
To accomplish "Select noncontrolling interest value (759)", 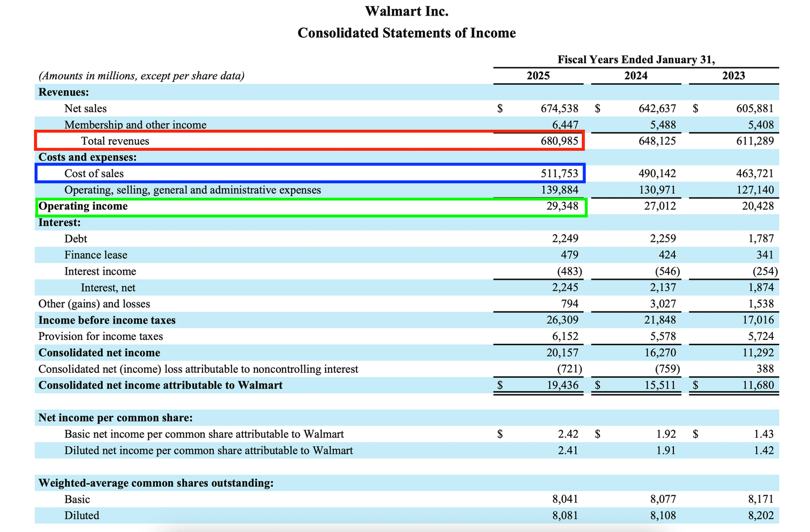I will pyautogui.click(x=667, y=369).
